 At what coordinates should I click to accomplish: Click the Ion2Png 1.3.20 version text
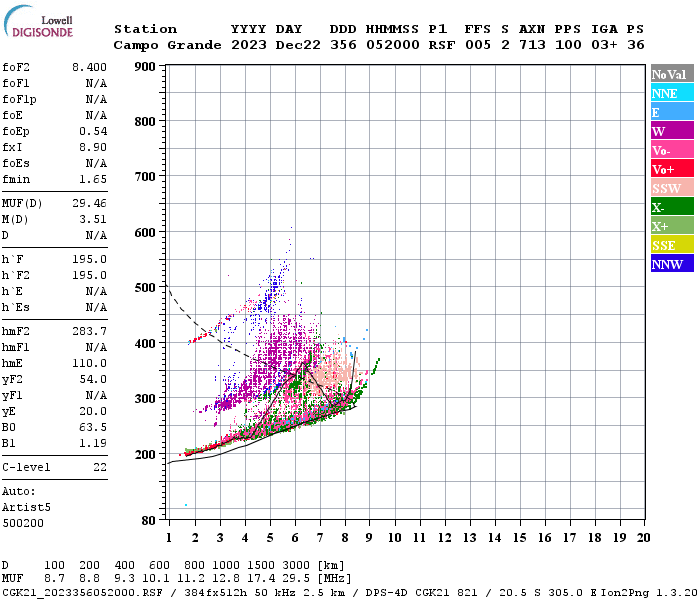pos(649,593)
